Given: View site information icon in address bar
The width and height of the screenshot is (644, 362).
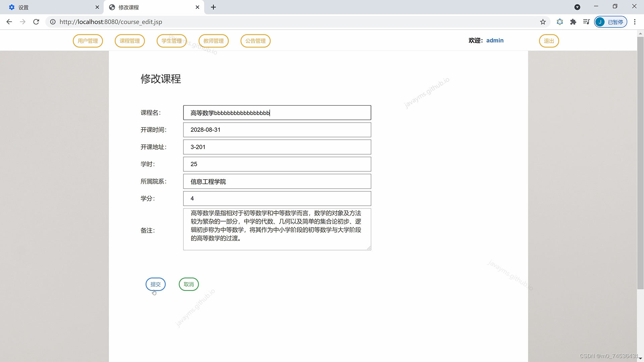Looking at the screenshot, I should pos(53,22).
